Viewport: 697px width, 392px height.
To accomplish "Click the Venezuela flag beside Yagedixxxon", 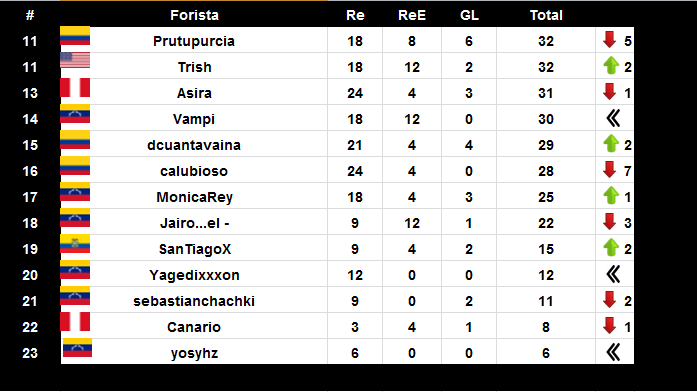I will click(75, 270).
